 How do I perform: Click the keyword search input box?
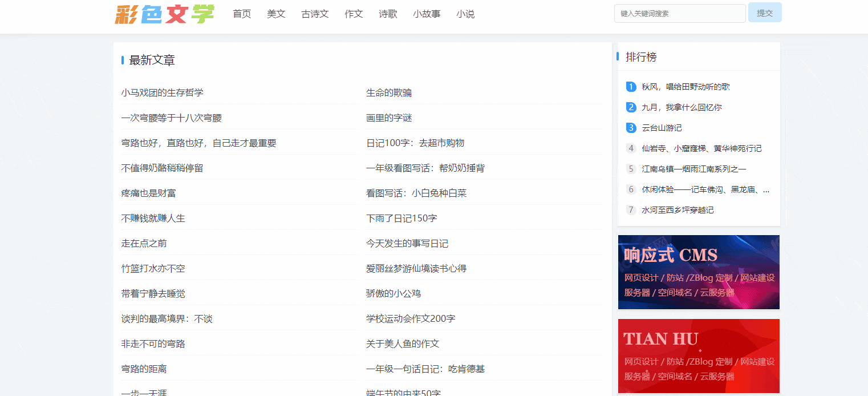click(679, 12)
